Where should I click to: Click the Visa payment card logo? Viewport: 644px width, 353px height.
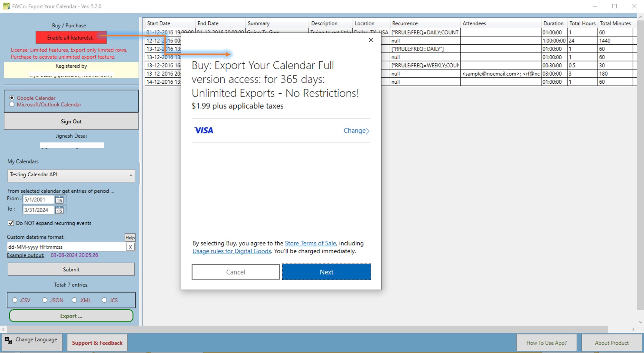[204, 130]
